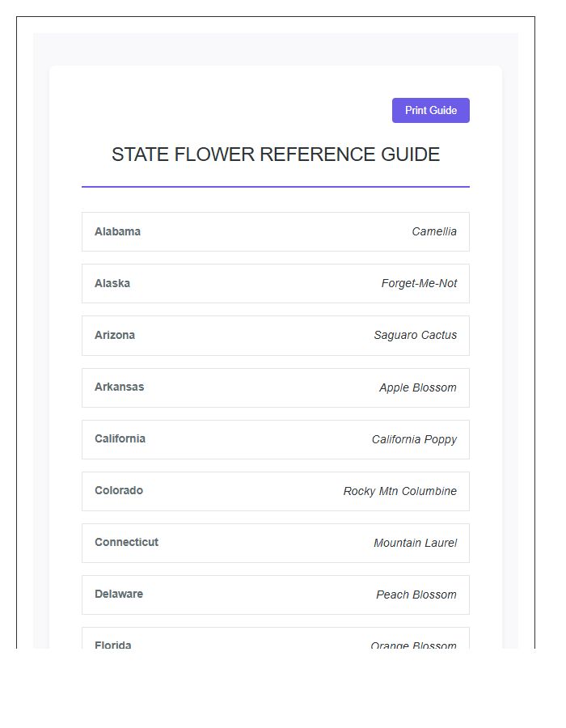Click the Mountain Laurel label
Image resolution: width=566 pixels, height=728 pixels.
(x=415, y=543)
